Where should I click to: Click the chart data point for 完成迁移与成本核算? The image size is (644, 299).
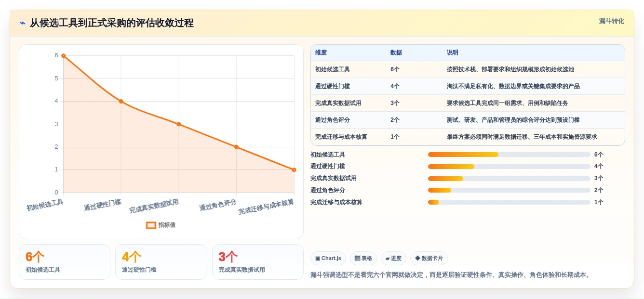294,169
